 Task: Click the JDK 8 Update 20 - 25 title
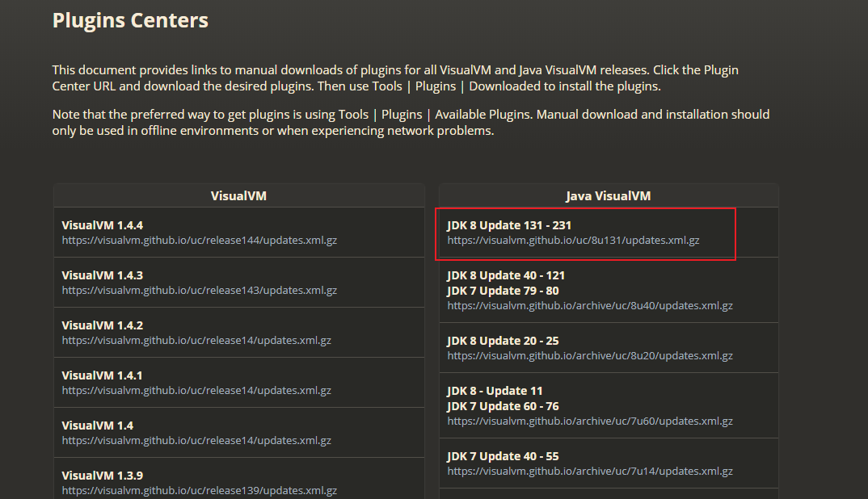[x=504, y=341]
